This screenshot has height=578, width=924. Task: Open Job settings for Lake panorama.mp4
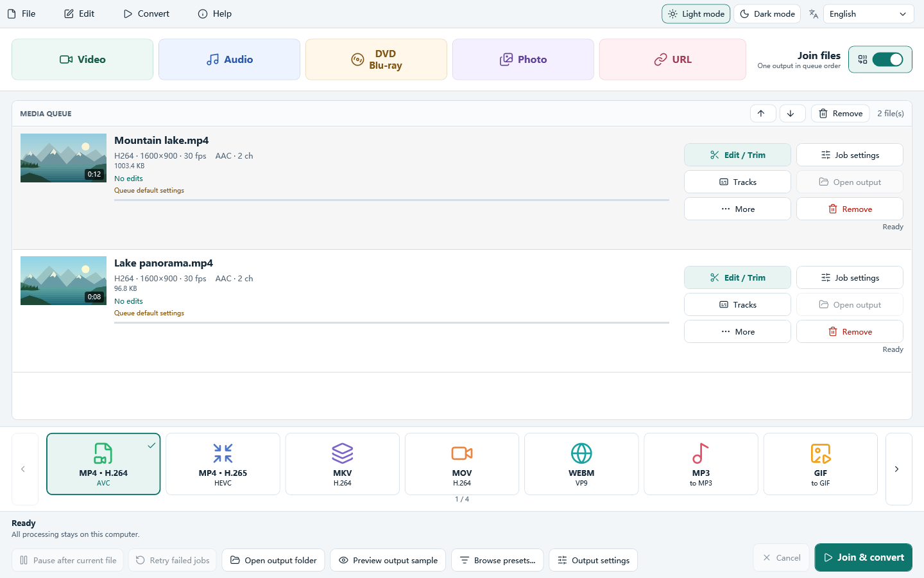[850, 277]
